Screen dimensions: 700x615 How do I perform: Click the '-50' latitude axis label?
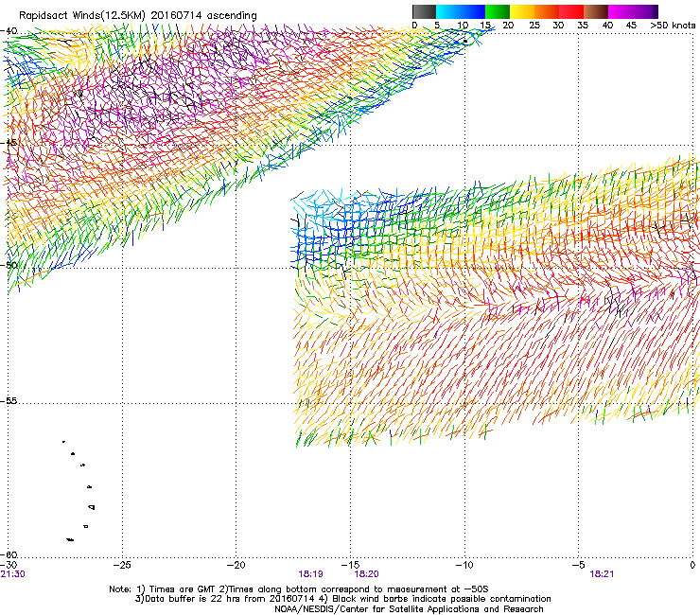(x=9, y=265)
